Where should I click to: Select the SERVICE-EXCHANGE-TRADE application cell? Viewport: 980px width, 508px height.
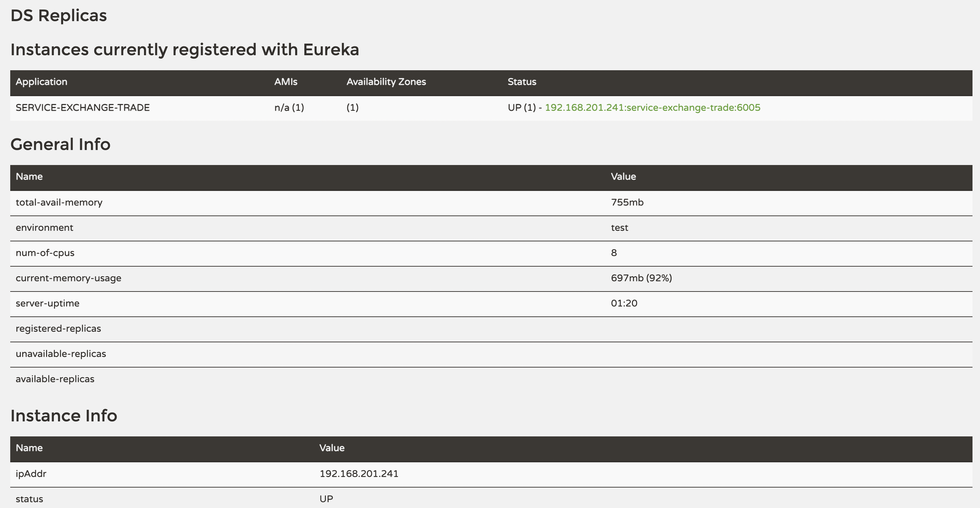(83, 108)
